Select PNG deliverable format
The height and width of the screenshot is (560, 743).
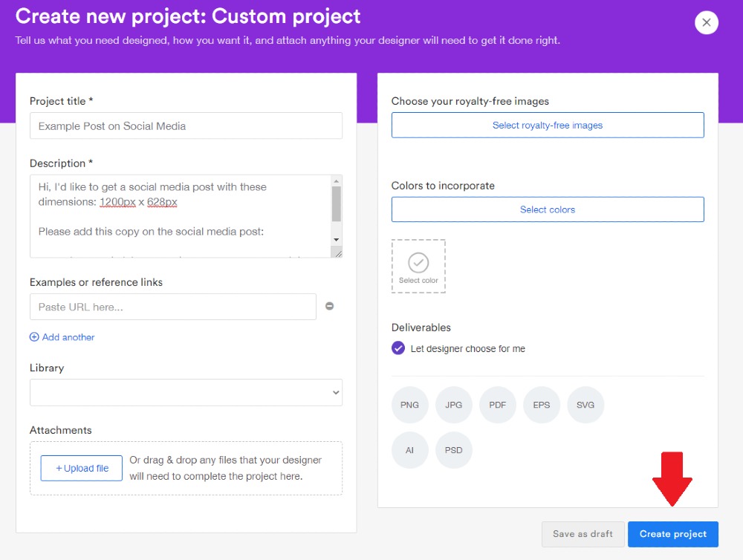(x=409, y=405)
